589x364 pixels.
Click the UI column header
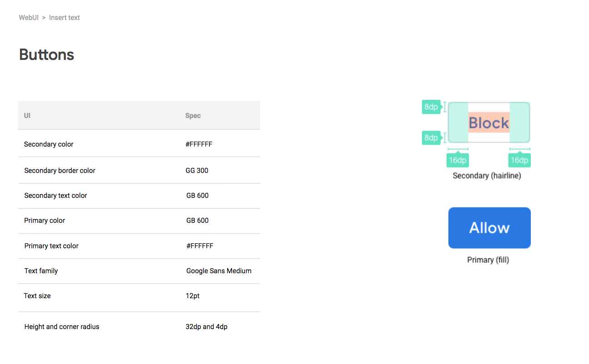pos(27,116)
